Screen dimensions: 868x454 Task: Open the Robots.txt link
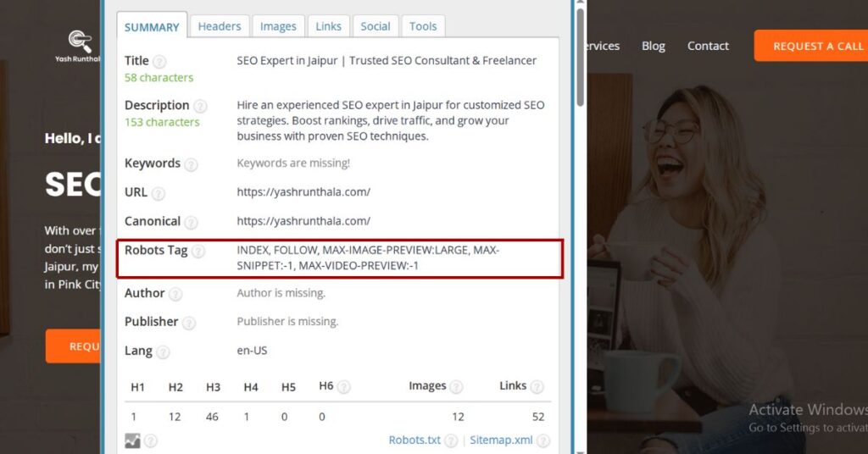point(415,440)
